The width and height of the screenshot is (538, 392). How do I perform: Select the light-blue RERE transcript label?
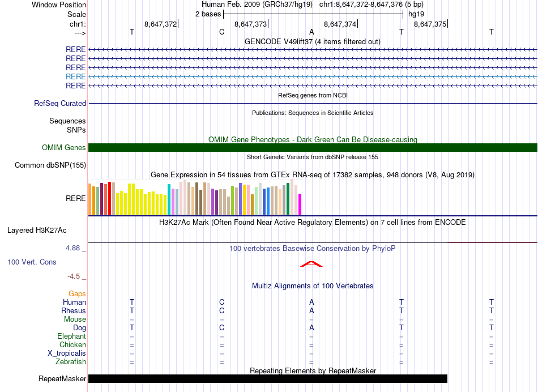click(x=75, y=76)
